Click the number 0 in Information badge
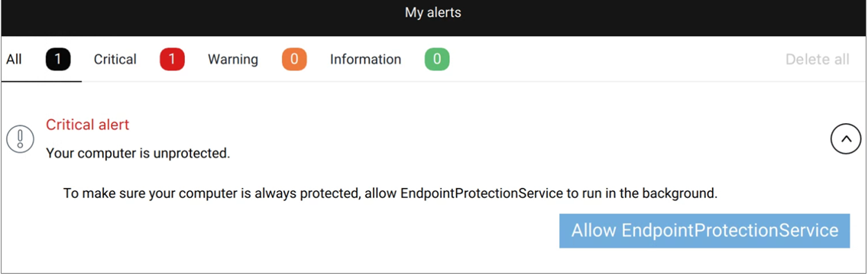This screenshot has height=276, width=868. click(437, 60)
